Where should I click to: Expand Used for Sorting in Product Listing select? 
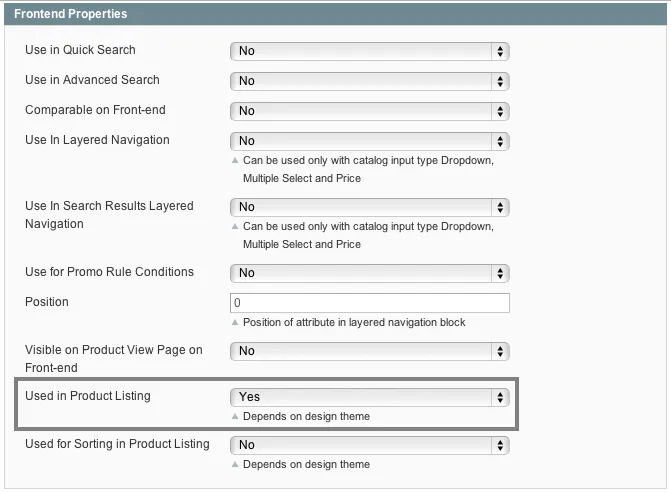(369, 445)
